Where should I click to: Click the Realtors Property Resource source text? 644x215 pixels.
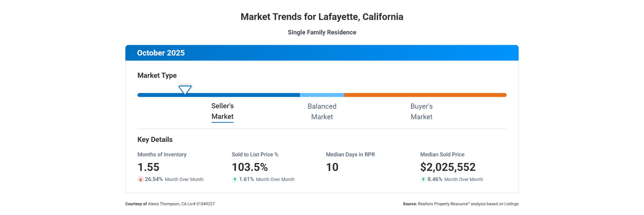click(x=461, y=204)
